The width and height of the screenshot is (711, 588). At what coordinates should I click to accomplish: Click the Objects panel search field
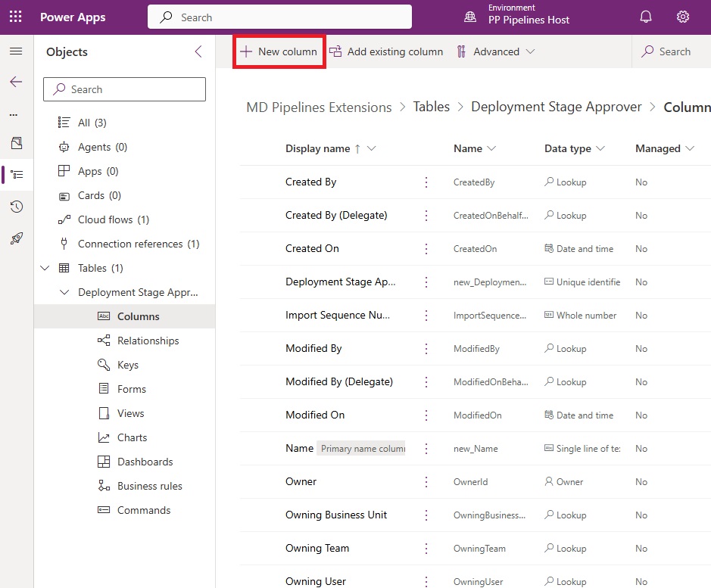(124, 89)
